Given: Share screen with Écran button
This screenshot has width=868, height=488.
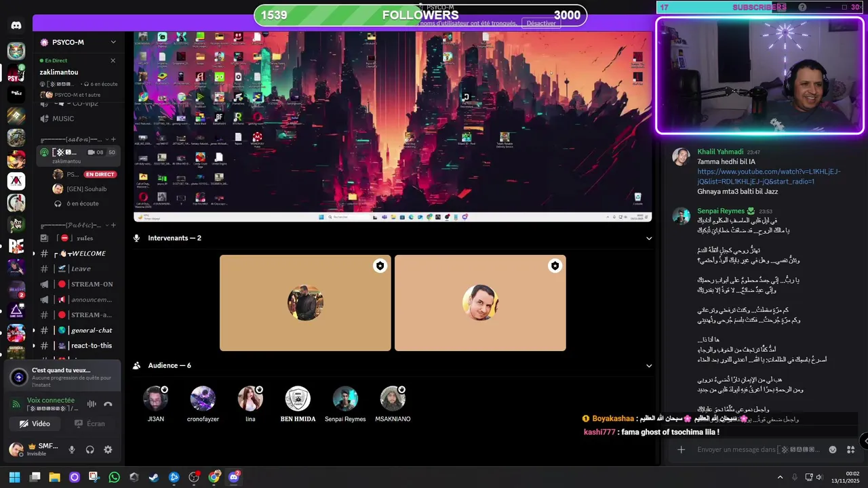Looking at the screenshot, I should point(90,424).
